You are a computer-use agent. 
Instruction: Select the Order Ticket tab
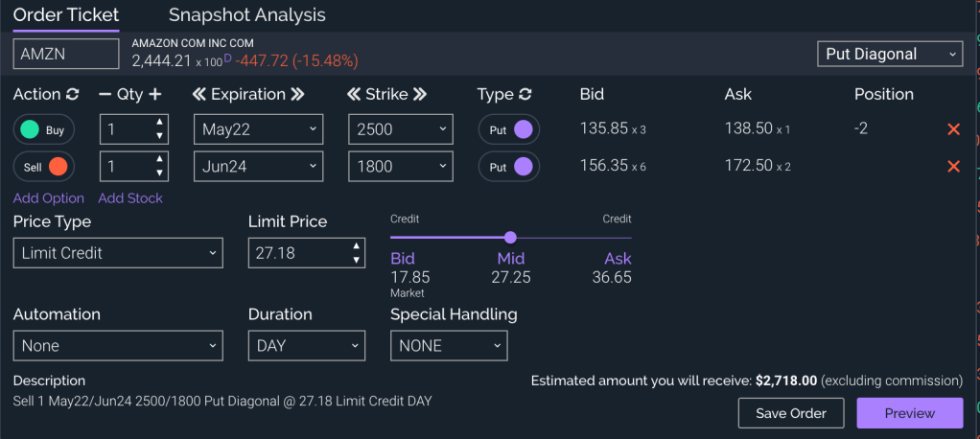click(66, 15)
